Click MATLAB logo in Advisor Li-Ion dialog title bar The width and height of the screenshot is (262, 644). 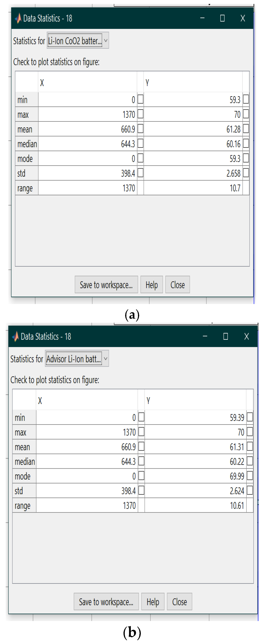click(16, 336)
